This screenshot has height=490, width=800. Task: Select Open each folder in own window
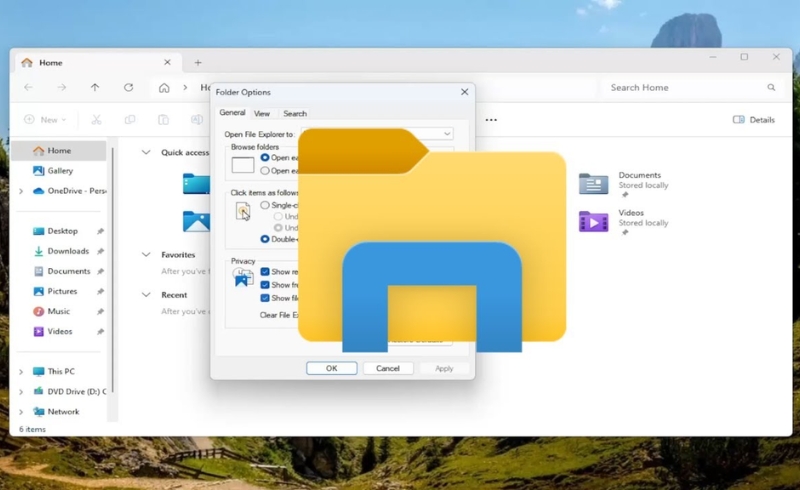point(265,171)
